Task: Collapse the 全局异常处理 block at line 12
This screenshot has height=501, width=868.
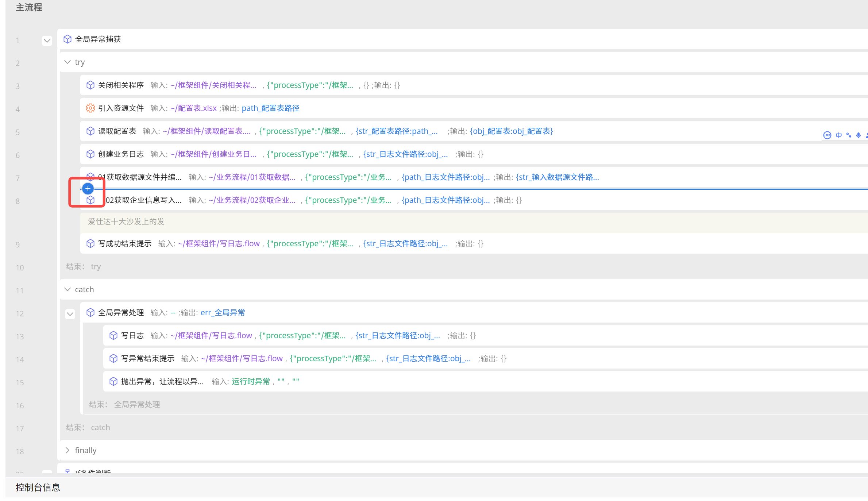Action: [70, 314]
